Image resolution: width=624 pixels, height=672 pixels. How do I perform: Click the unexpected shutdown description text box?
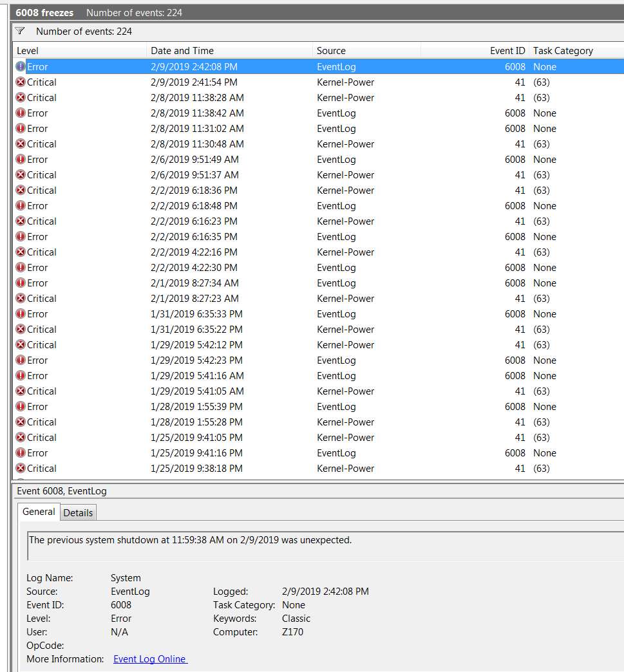(x=325, y=546)
